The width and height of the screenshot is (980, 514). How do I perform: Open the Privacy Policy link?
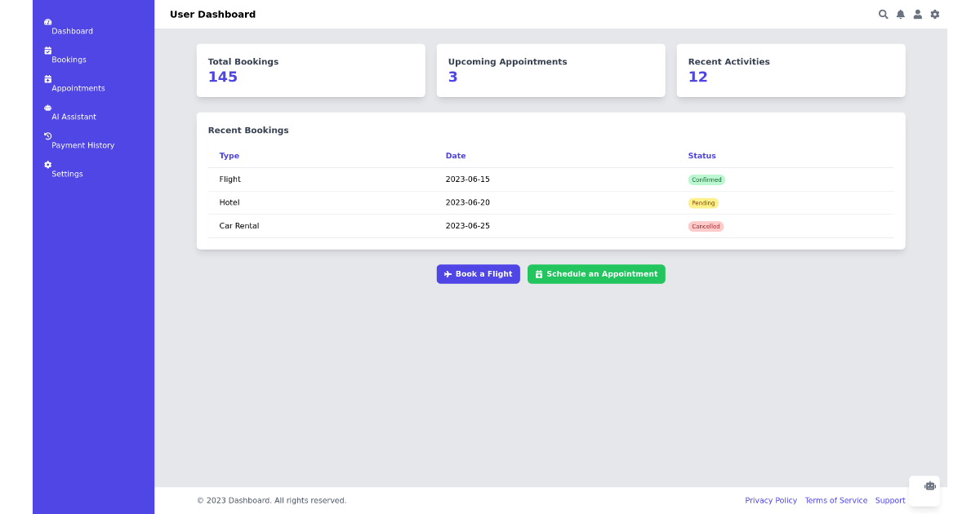coord(771,500)
